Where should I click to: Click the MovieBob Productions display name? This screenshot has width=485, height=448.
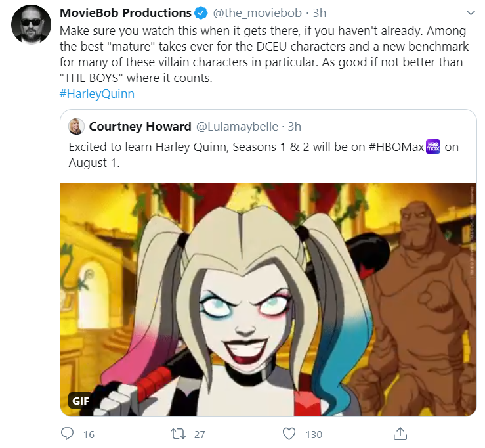tap(125, 13)
